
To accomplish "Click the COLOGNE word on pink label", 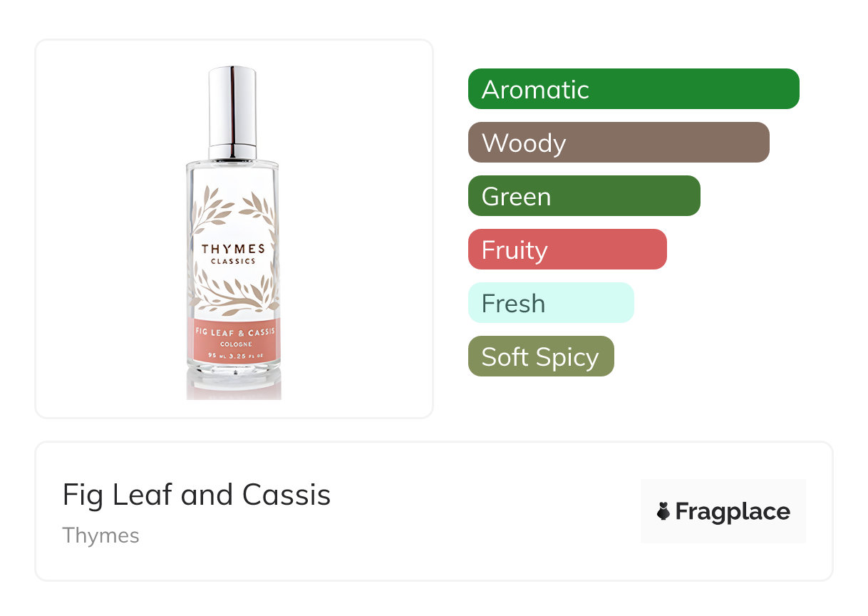I will (x=233, y=344).
